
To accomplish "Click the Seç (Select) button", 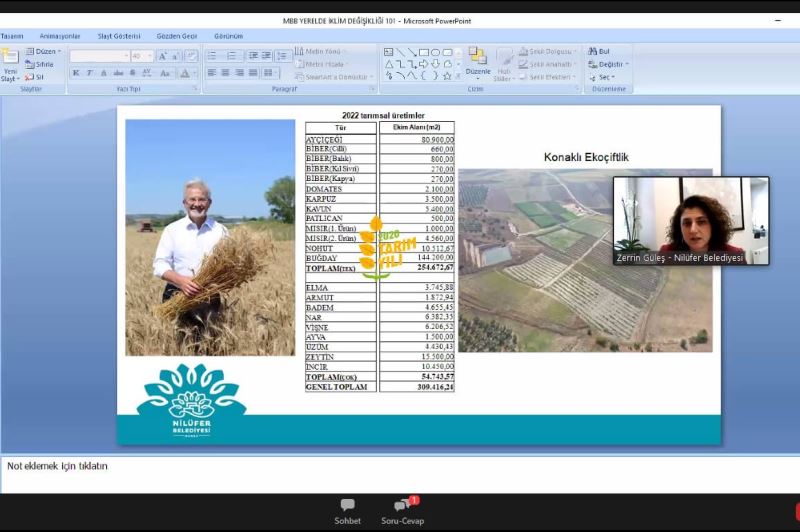I will pos(604,77).
